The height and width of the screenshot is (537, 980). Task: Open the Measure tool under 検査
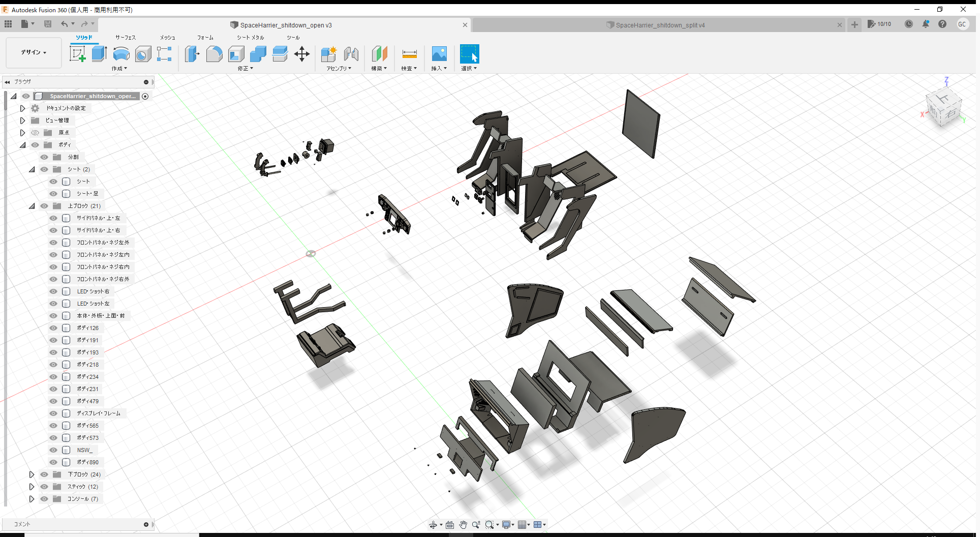pos(409,54)
